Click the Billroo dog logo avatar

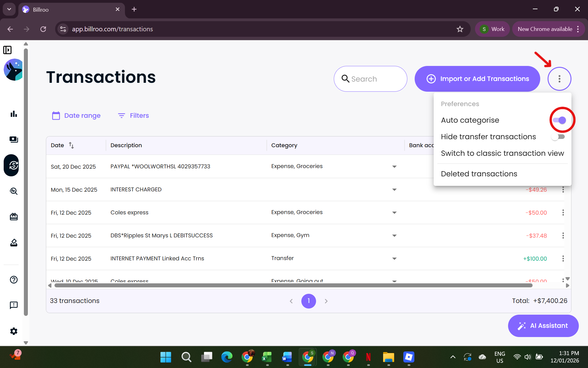[x=13, y=70]
